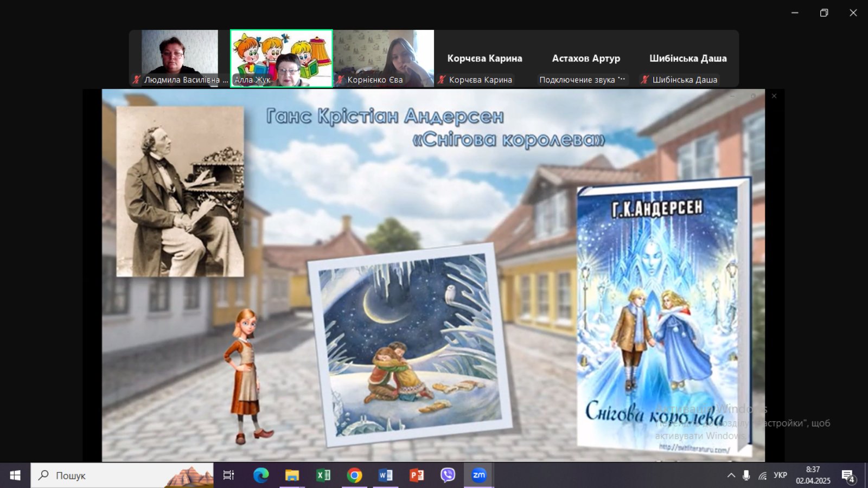Click muted mic icon beside Корнієнко Єва
This screenshot has width=868, height=488.
pyautogui.click(x=340, y=80)
